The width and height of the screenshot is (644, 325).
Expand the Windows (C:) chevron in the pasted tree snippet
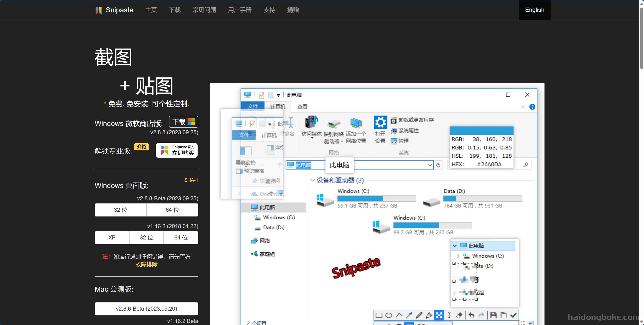pyautogui.click(x=458, y=256)
